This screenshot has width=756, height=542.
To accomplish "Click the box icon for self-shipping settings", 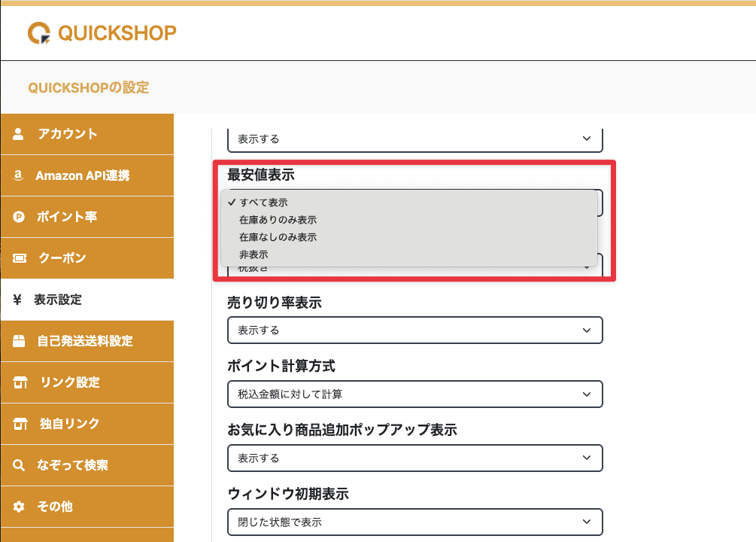I will click(20, 341).
